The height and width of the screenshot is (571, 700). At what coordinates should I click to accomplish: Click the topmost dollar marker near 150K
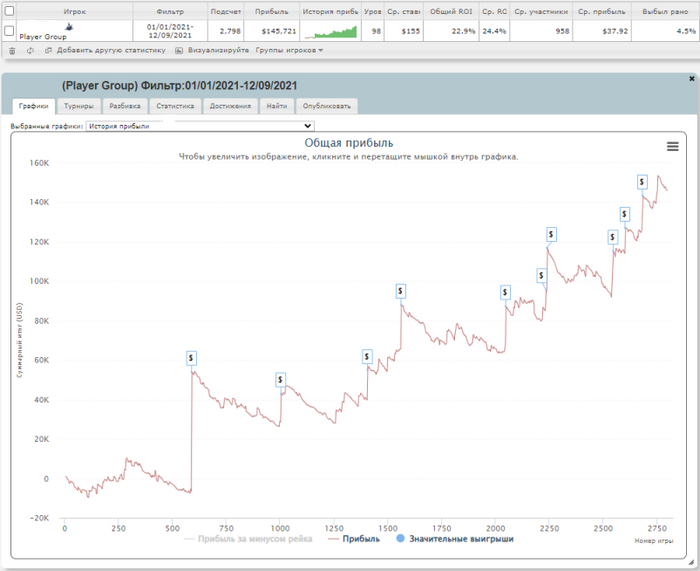642,182
